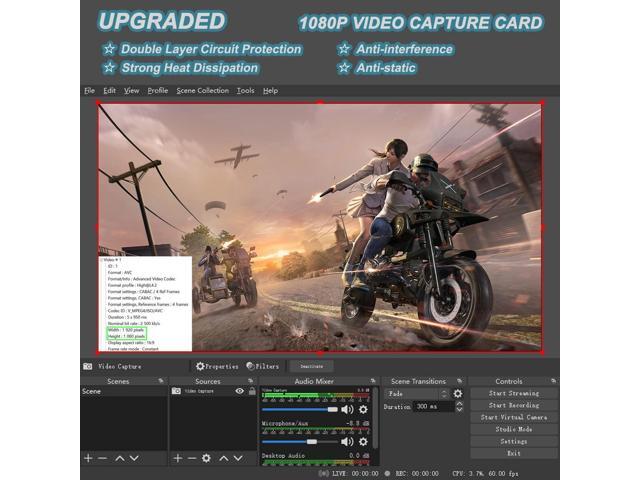Click Start Streaming
The width and height of the screenshot is (640, 480).
[x=514, y=393]
